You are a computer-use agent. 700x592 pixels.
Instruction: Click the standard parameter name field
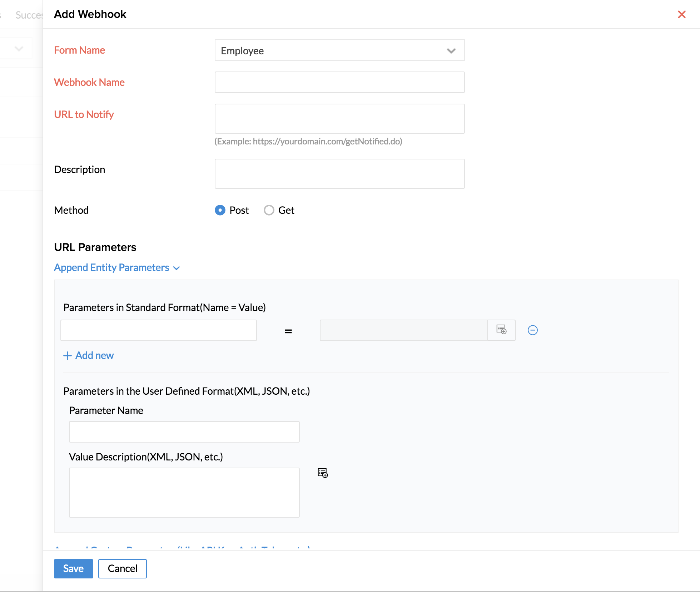click(158, 330)
